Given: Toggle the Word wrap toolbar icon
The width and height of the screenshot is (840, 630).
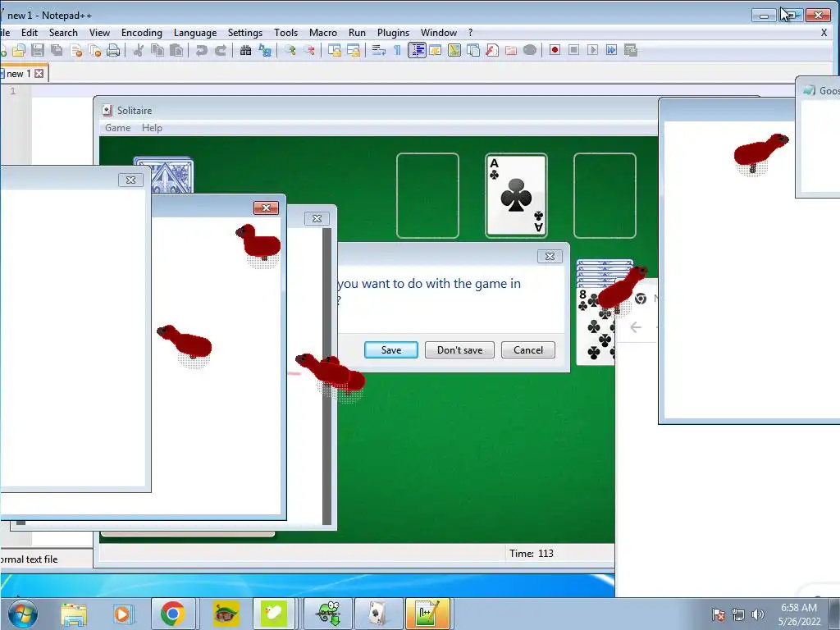Looking at the screenshot, I should point(379,50).
